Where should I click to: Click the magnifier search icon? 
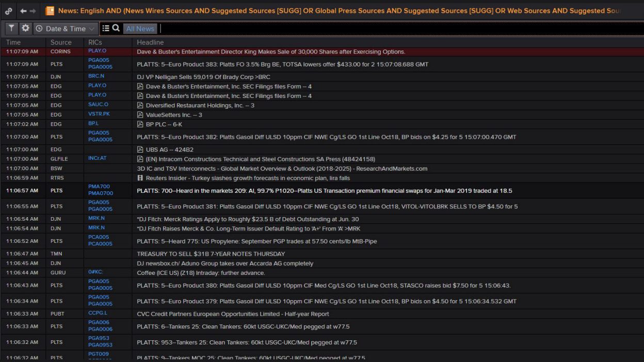tap(116, 28)
